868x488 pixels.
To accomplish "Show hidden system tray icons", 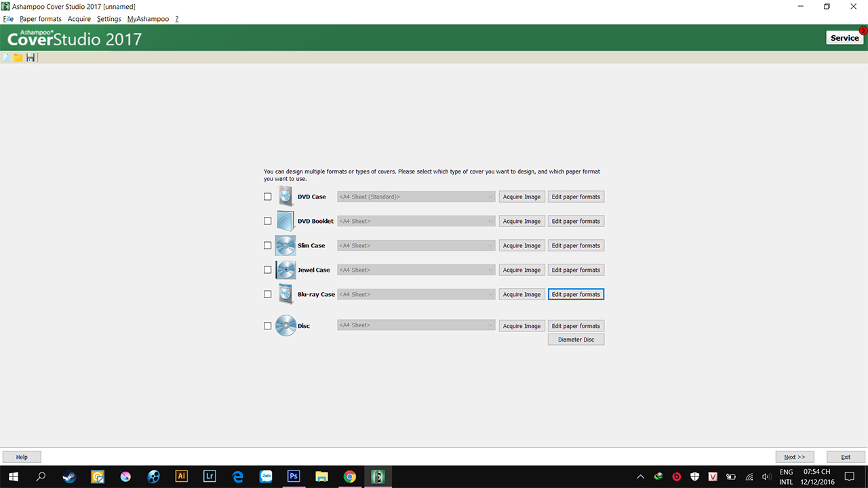I will coord(640,476).
